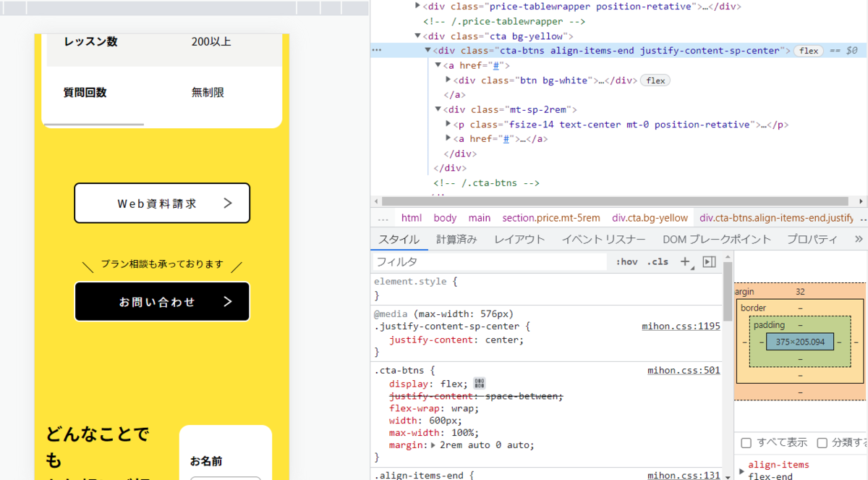This screenshot has height=480, width=868.
Task: Expand the margin shorthand property triangle
Action: coord(433,445)
